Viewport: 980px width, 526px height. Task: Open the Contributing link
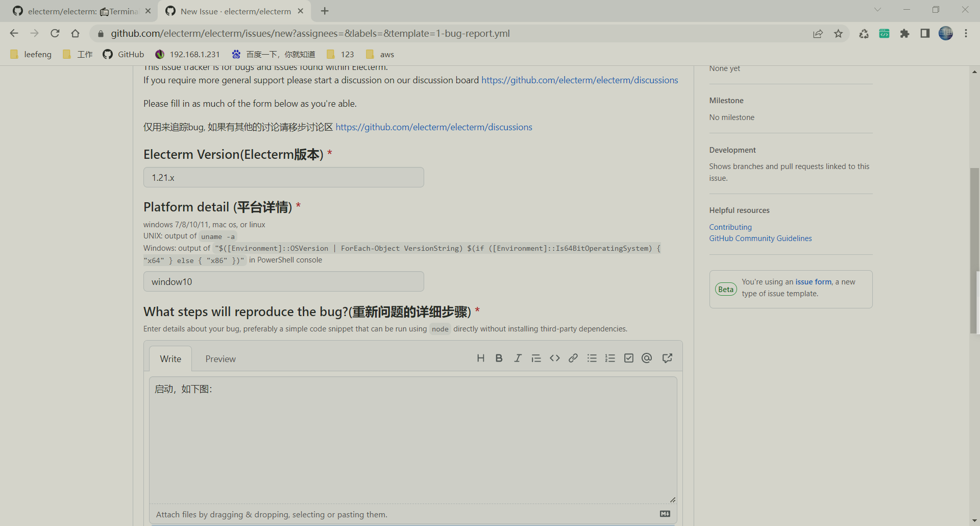tap(730, 227)
